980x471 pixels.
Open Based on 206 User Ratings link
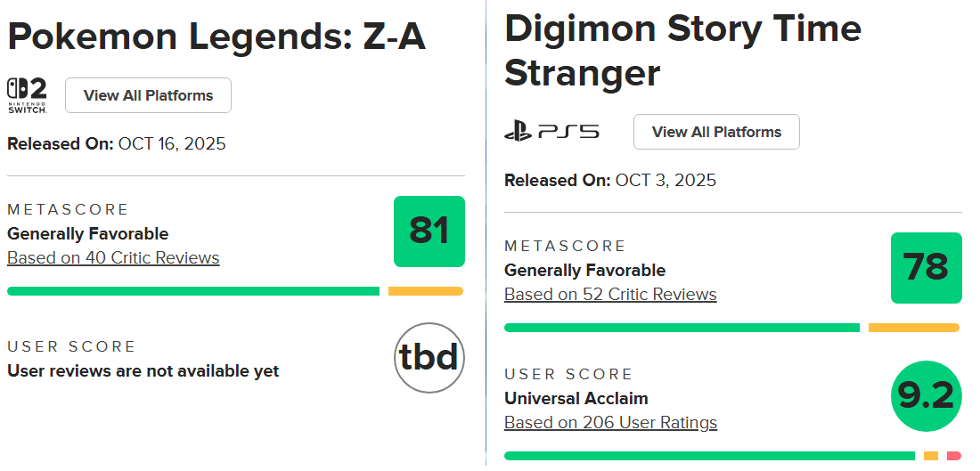pyautogui.click(x=610, y=423)
